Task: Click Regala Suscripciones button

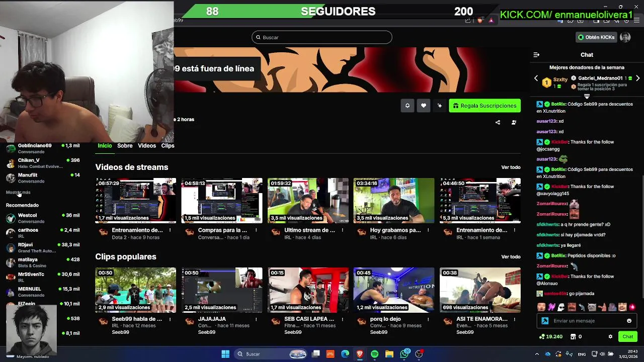Action: (485, 106)
